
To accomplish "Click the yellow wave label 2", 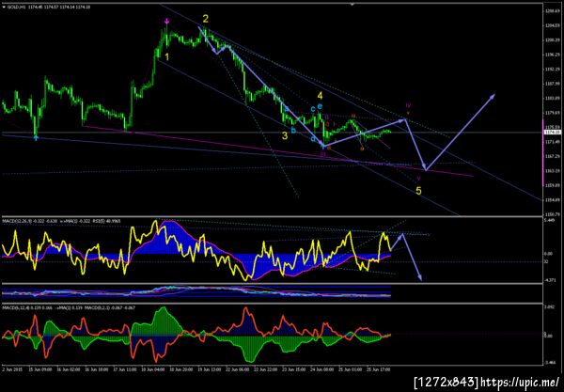I will click(x=205, y=19).
